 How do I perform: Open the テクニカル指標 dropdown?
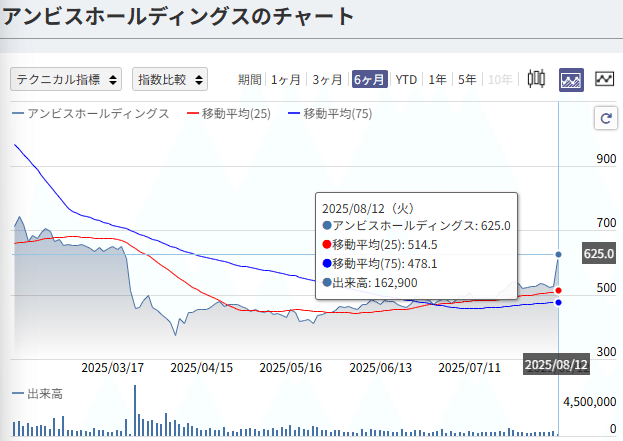66,79
